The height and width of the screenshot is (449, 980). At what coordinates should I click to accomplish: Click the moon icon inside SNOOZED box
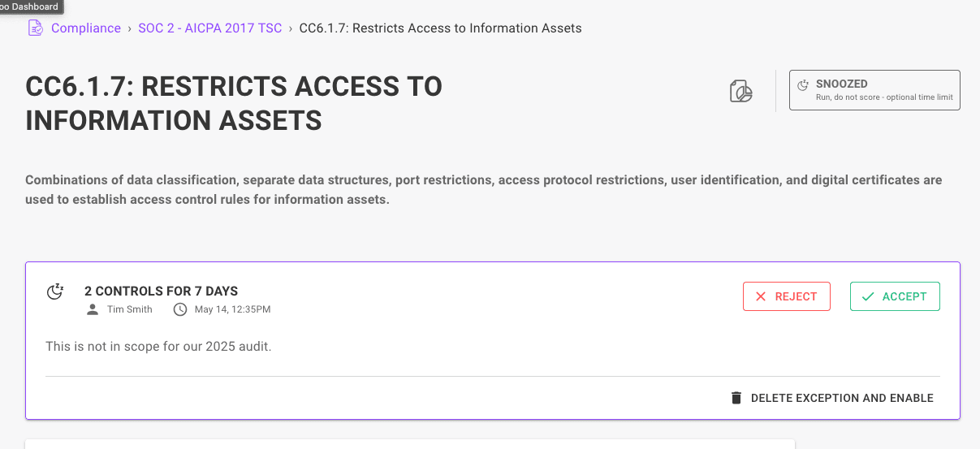click(x=803, y=84)
